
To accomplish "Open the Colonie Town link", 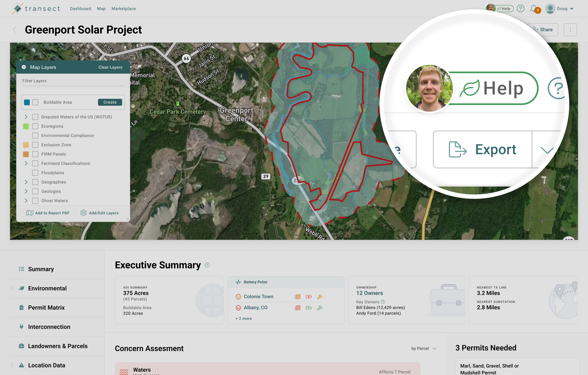I will tap(259, 296).
